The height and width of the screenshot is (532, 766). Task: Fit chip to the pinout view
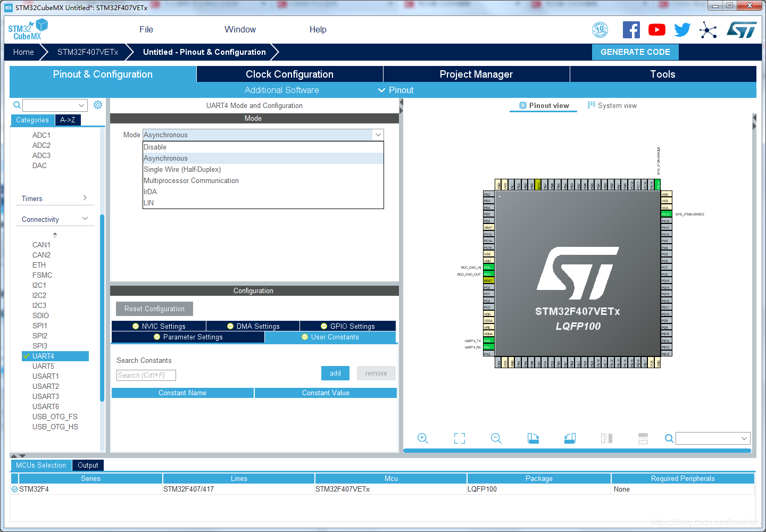(x=460, y=438)
